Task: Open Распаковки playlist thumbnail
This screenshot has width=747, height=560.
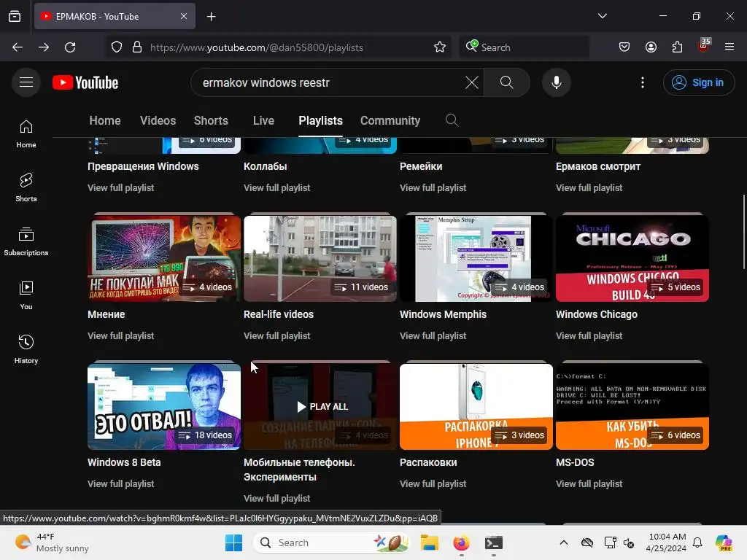Action: tap(476, 407)
